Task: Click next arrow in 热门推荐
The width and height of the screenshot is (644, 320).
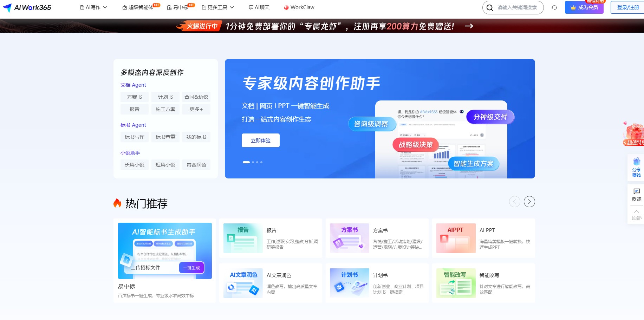Action: pos(529,202)
